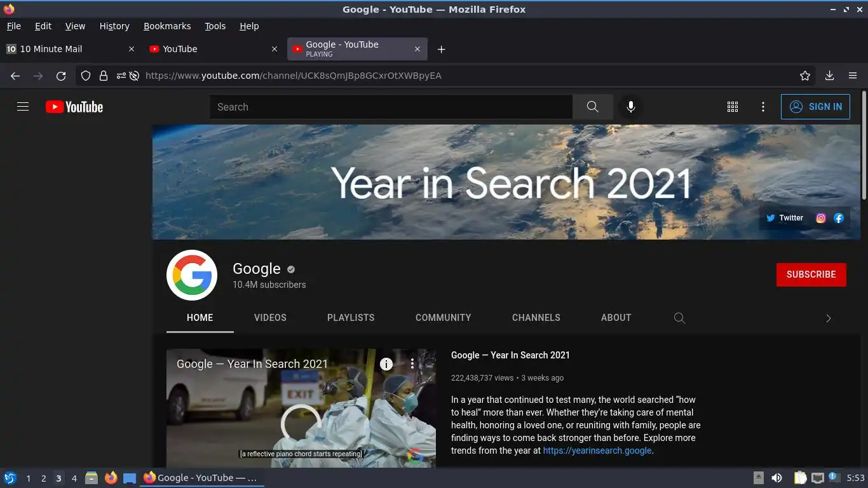Open the Twitter link on banner
Viewport: 868px width, 488px height.
pyautogui.click(x=785, y=218)
